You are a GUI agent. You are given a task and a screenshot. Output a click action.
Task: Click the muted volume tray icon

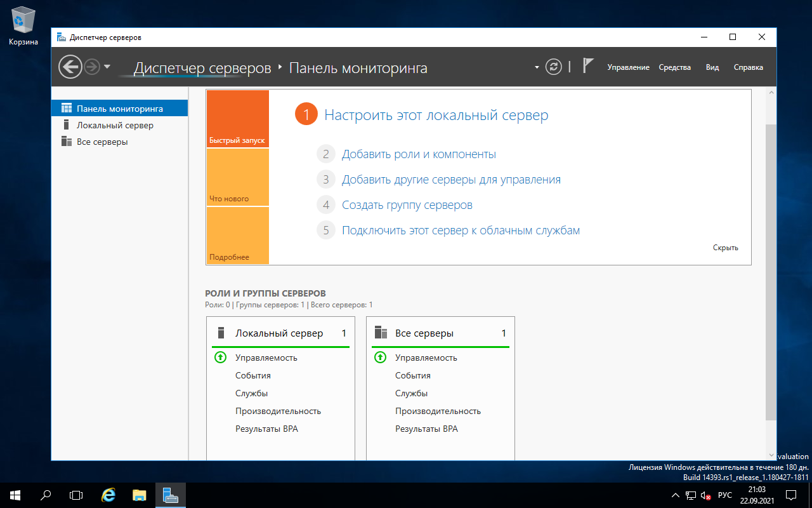click(705, 495)
